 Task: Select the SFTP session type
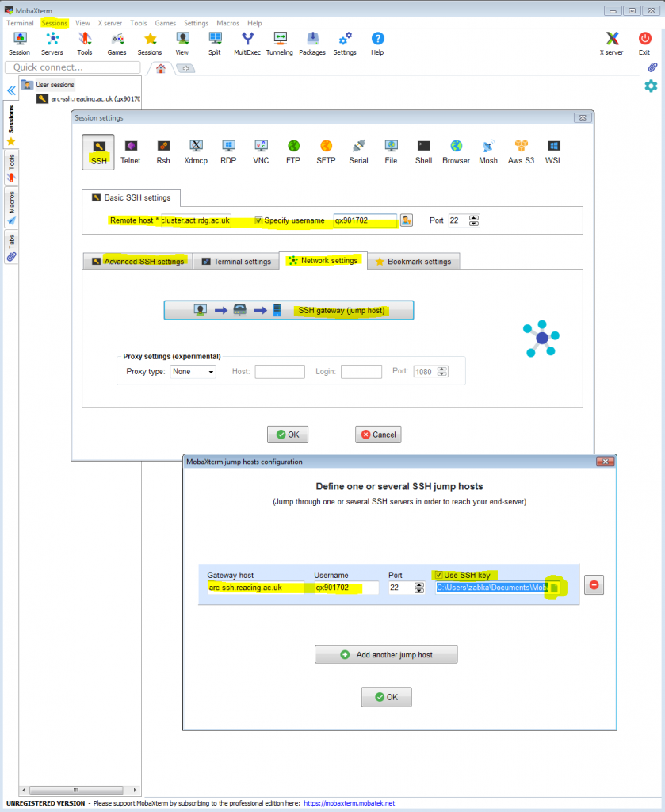326,151
